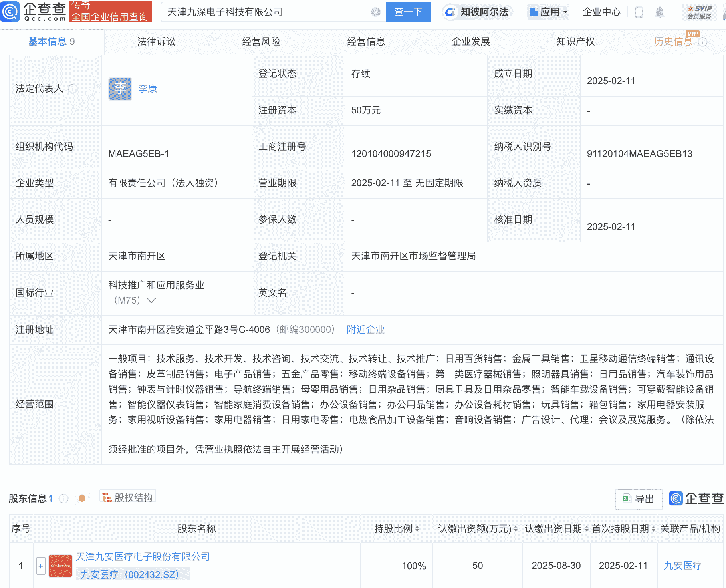The height and width of the screenshot is (588, 726).
Task: Click the bell icon next to 股东信息
Action: [x=82, y=498]
